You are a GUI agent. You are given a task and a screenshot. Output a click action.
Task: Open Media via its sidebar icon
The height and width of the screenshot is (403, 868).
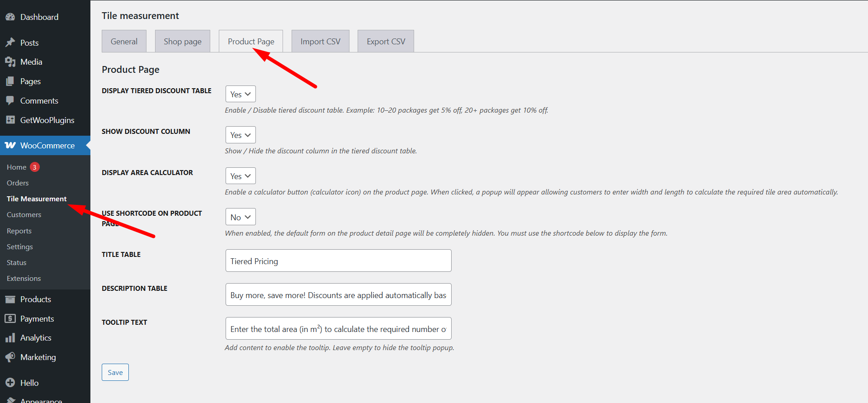10,62
